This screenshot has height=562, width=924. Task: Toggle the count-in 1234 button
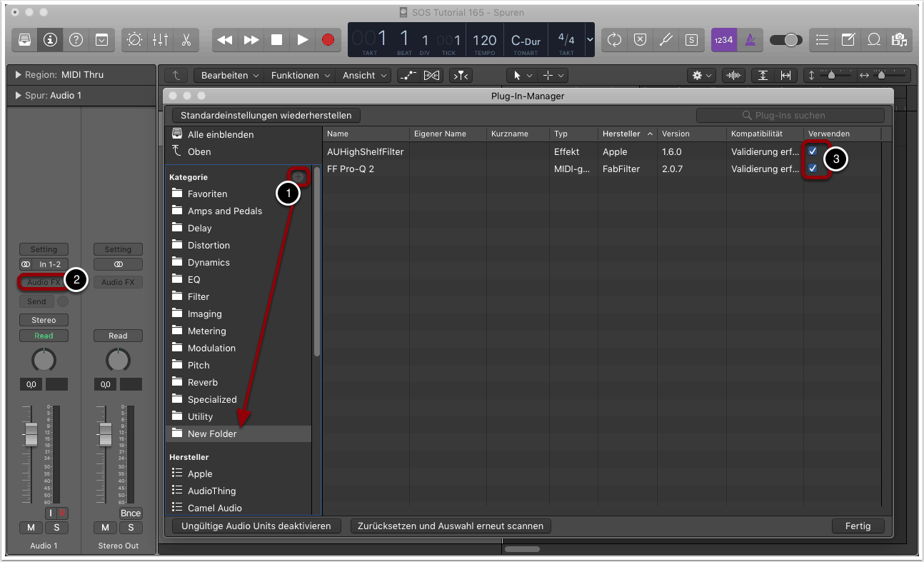pyautogui.click(x=722, y=40)
